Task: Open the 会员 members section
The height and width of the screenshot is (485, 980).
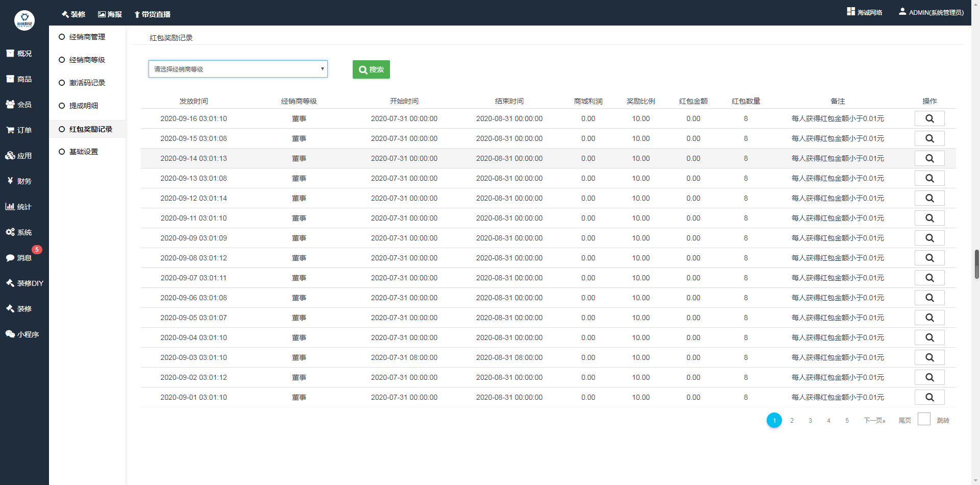Action: [x=19, y=105]
